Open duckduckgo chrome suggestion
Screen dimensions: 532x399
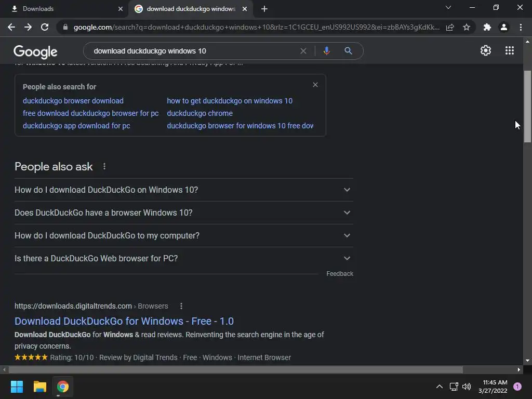pos(200,113)
